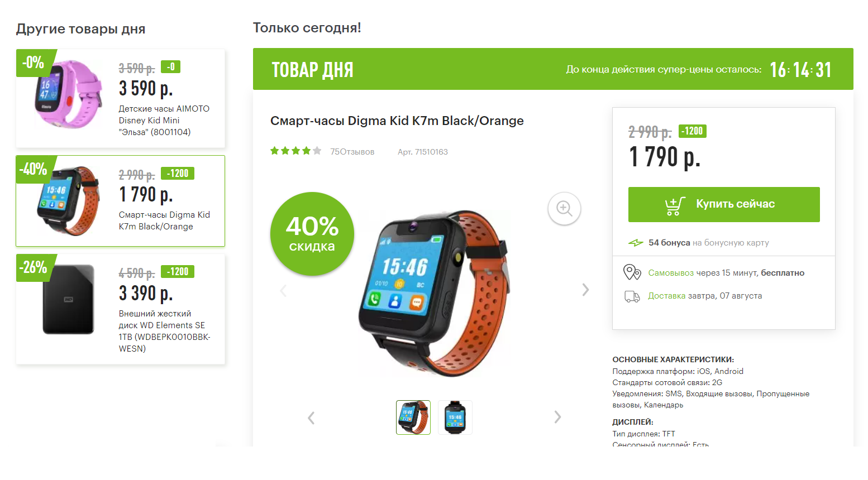Select Digma Kid K7m deal card in sidebar
868x480 pixels.
[121, 201]
